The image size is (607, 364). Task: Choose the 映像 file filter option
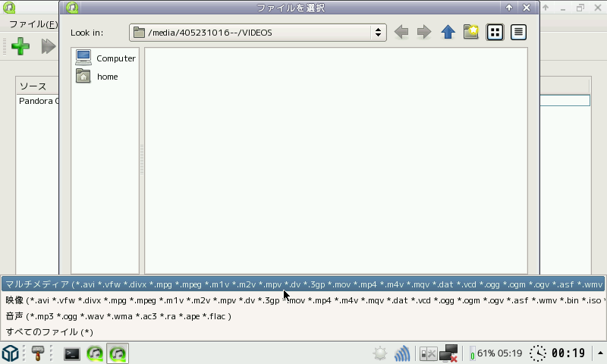click(303, 300)
